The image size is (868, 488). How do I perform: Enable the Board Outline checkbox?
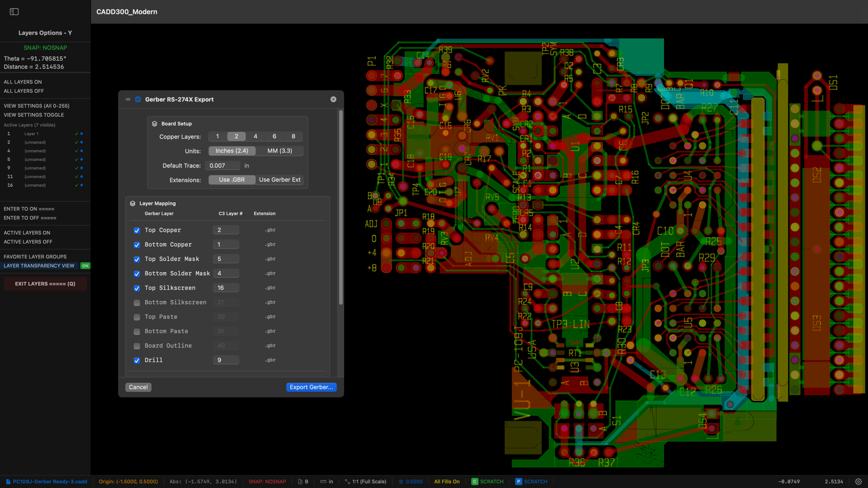tap(137, 346)
